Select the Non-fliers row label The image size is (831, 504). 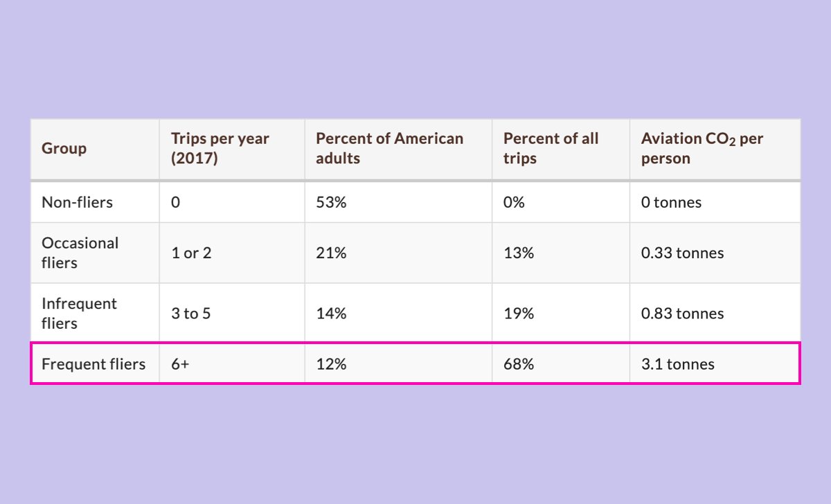click(x=77, y=202)
